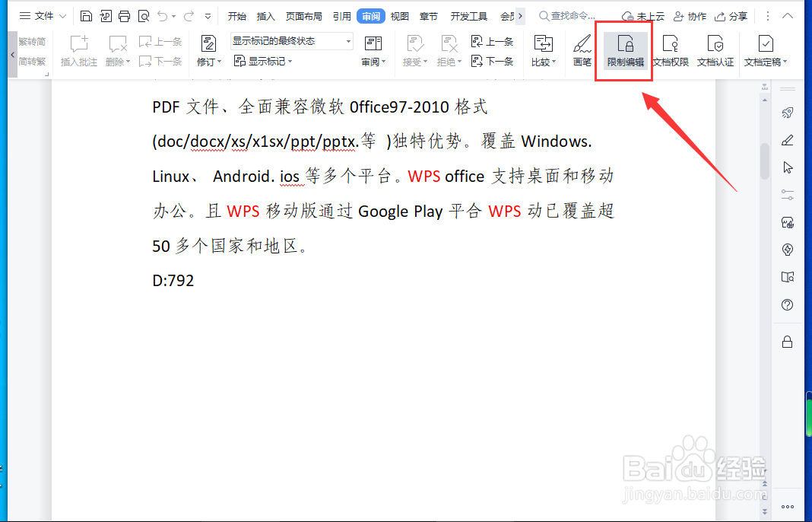
Task: Open Print Preview icon
Action: tap(144, 16)
